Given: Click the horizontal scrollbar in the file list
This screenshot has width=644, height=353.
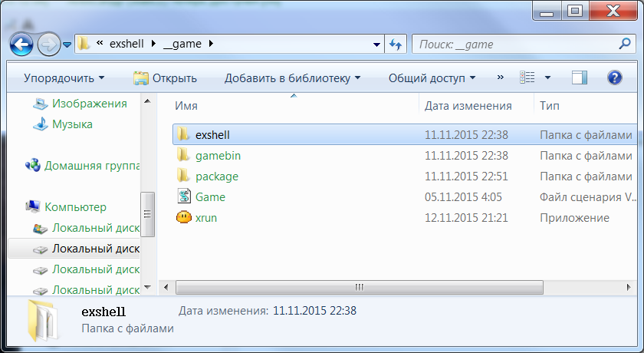Looking at the screenshot, I should pos(358,287).
